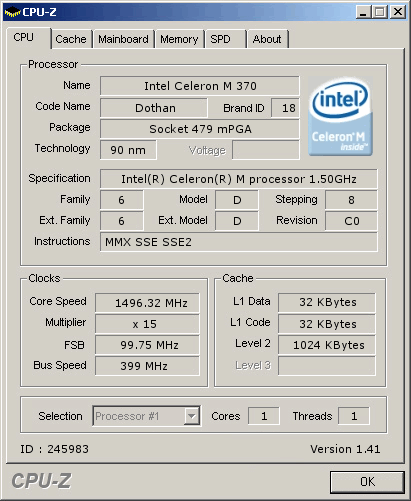Viewport: 411px width, 501px height.
Task: Click the maximize window button
Action: point(380,12)
